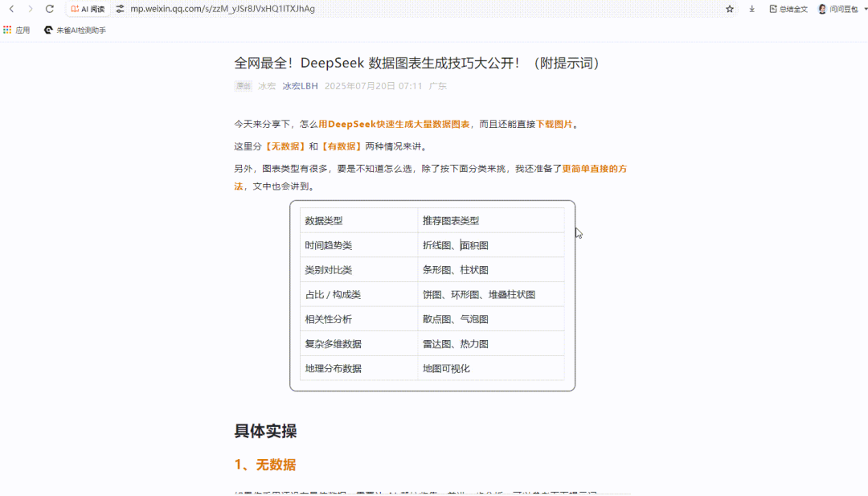Screen dimensions: 868x496
Task: Click the 原创 tag under the title
Action: (244, 86)
